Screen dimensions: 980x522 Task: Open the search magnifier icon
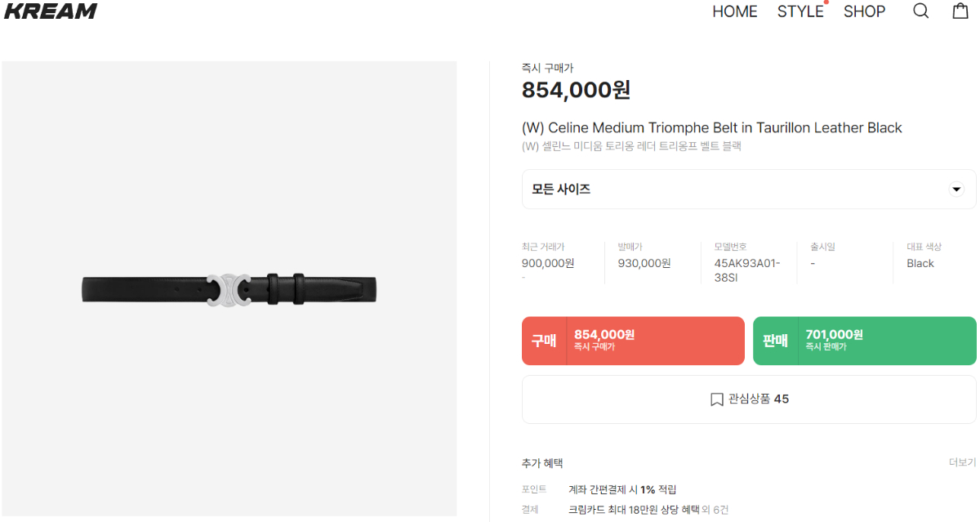[920, 11]
